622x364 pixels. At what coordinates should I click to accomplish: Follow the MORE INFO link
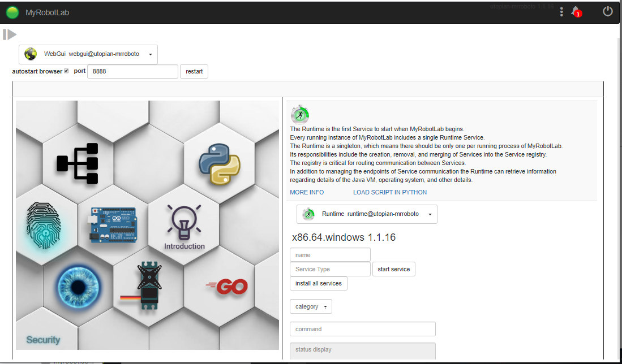pos(307,192)
